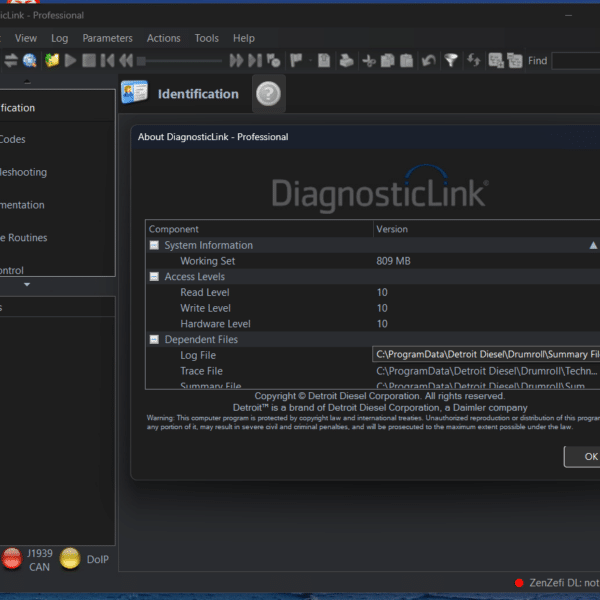Click the Undo arrow icon
The image size is (600, 600).
(429, 60)
